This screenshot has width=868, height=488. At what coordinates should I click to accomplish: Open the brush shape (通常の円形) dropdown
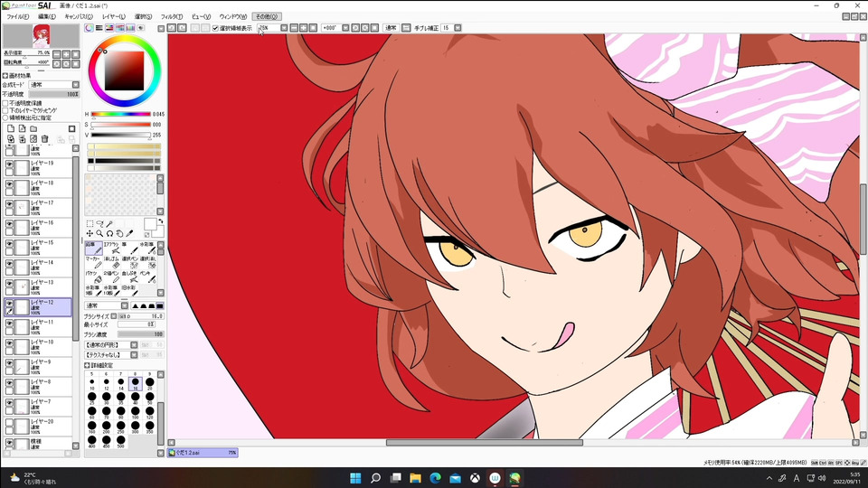pos(134,345)
